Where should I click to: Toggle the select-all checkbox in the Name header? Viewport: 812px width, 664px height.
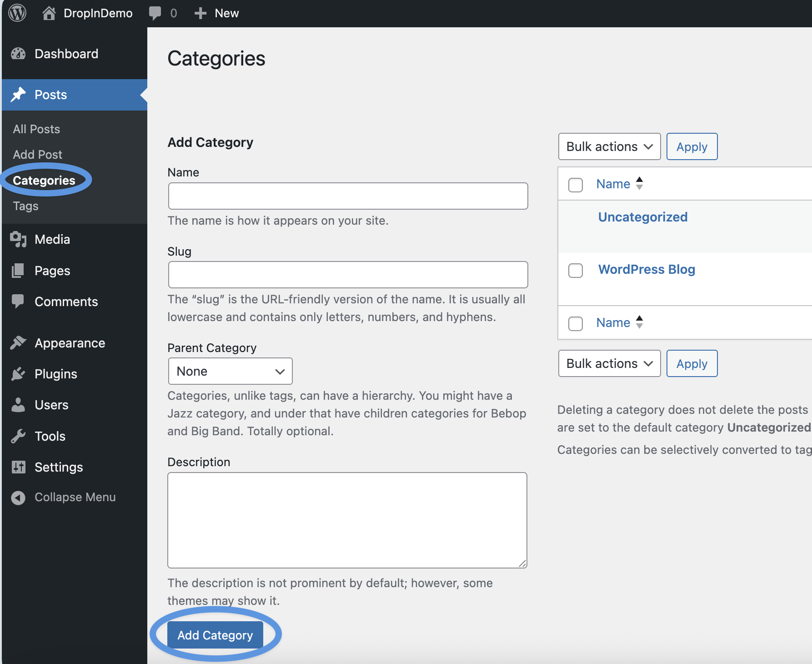(x=575, y=185)
